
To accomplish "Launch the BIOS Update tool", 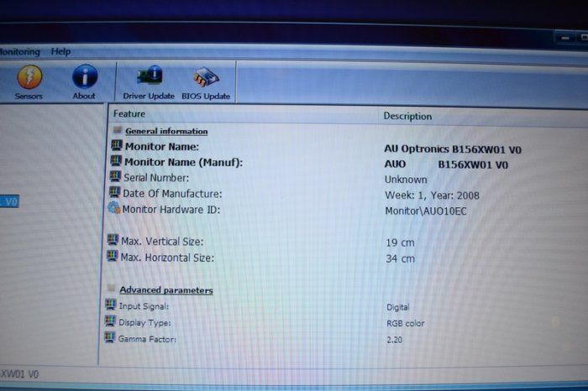I will (x=206, y=84).
